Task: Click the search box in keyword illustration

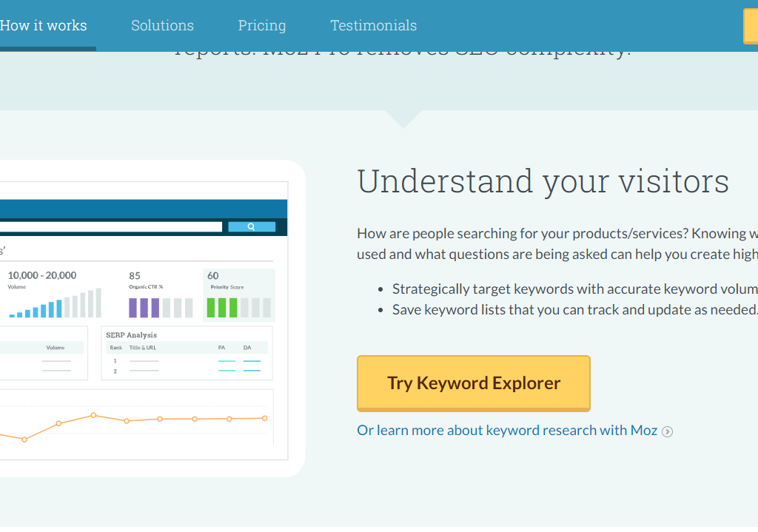Action: [111, 226]
